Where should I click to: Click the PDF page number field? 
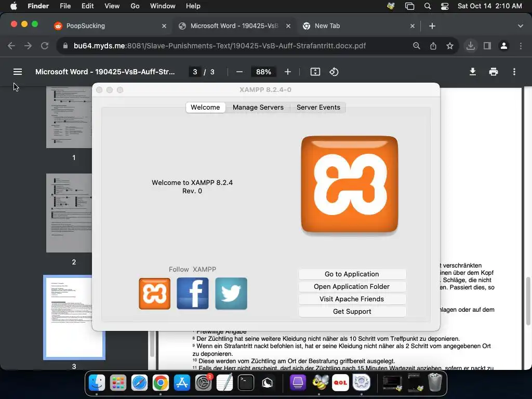pyautogui.click(x=195, y=72)
